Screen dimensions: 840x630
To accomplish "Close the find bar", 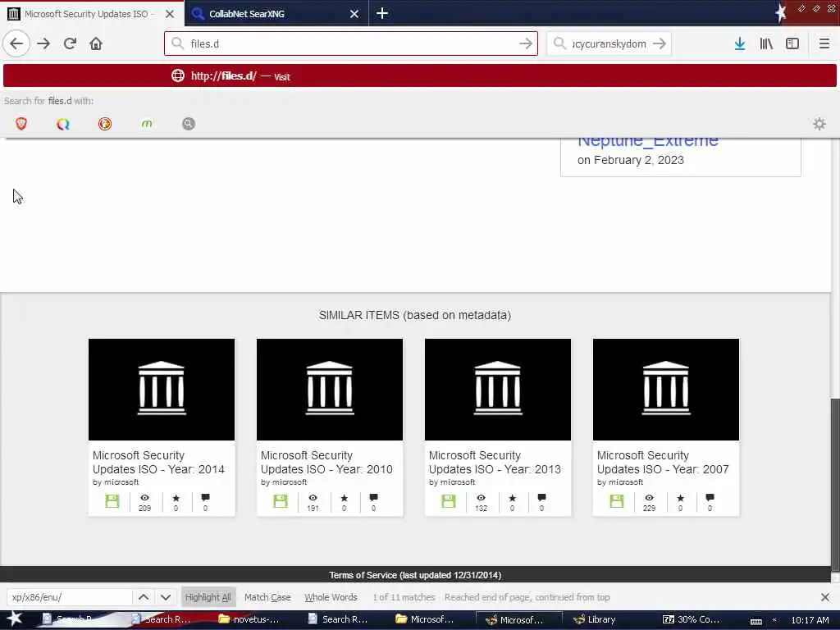I will pyautogui.click(x=825, y=597).
